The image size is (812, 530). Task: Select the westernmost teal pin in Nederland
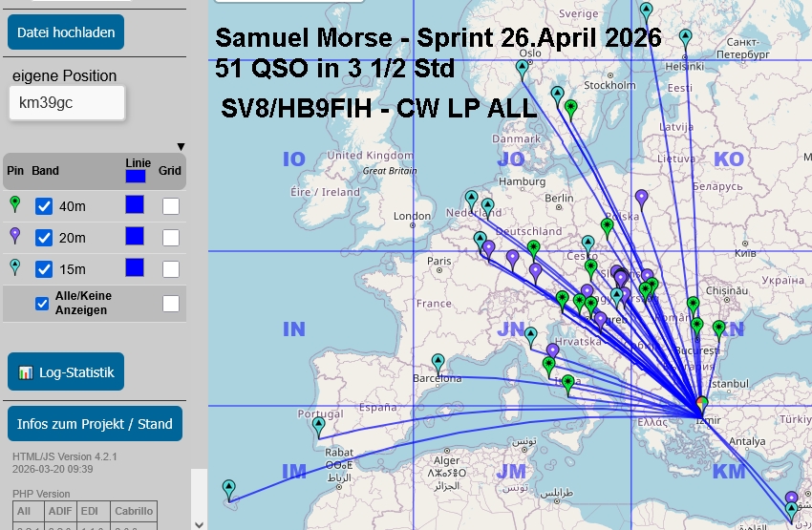point(471,201)
